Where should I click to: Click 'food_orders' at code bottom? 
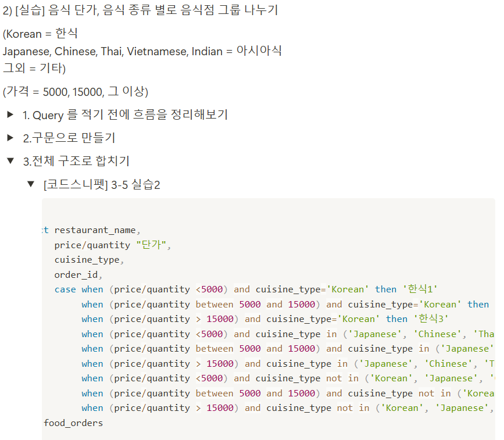coord(73,423)
